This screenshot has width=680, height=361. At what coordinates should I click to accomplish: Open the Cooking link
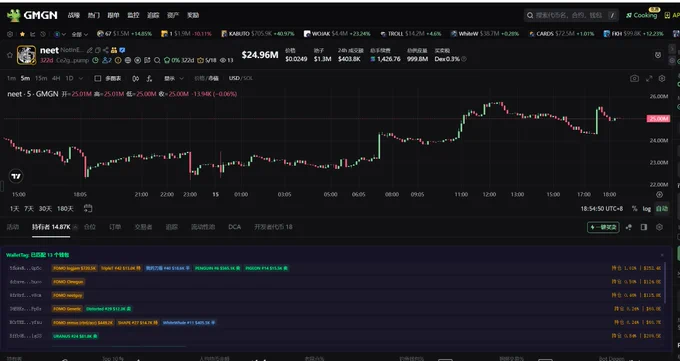tap(641, 15)
